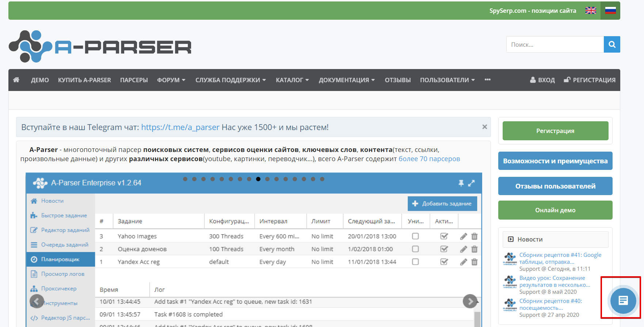644x327 pixels.
Task: Expand the СЛУЖБА ПОДДЕРЖКИ dropdown menu
Action: point(230,80)
